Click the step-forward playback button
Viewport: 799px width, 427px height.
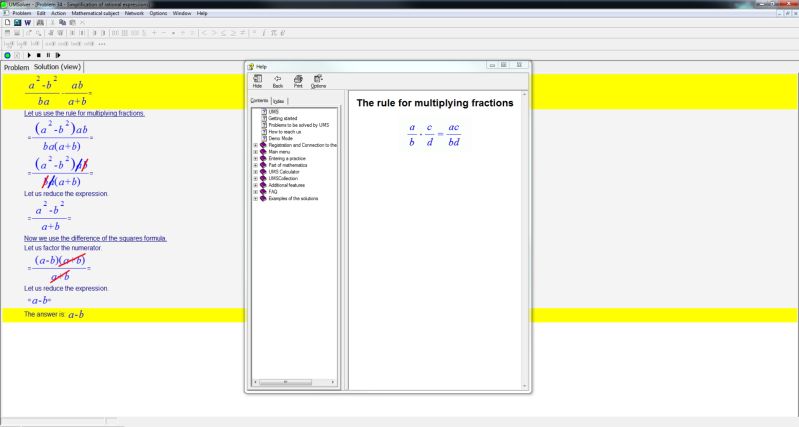58,55
